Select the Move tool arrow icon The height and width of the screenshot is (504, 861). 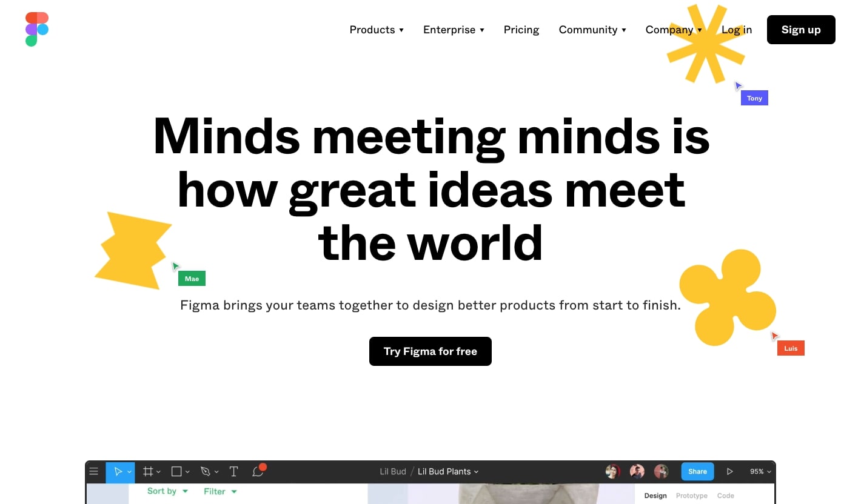(118, 471)
